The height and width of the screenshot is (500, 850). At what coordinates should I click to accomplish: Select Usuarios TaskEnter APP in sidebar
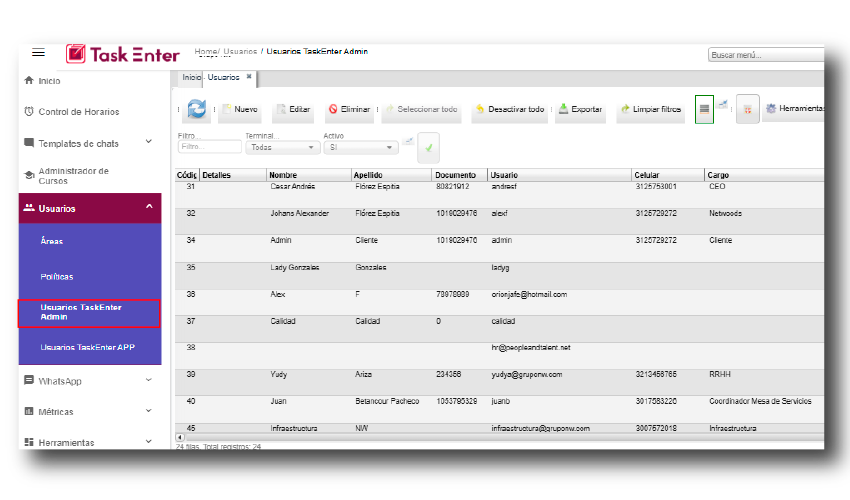[x=88, y=347]
